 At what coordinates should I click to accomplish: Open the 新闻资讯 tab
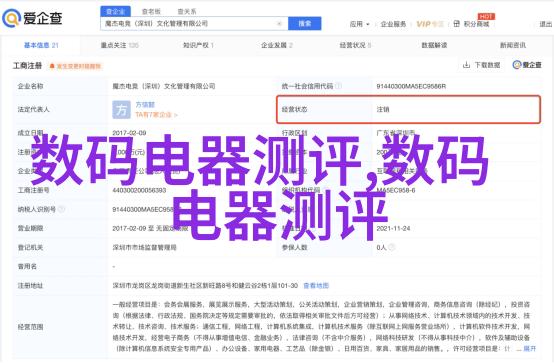(513, 45)
